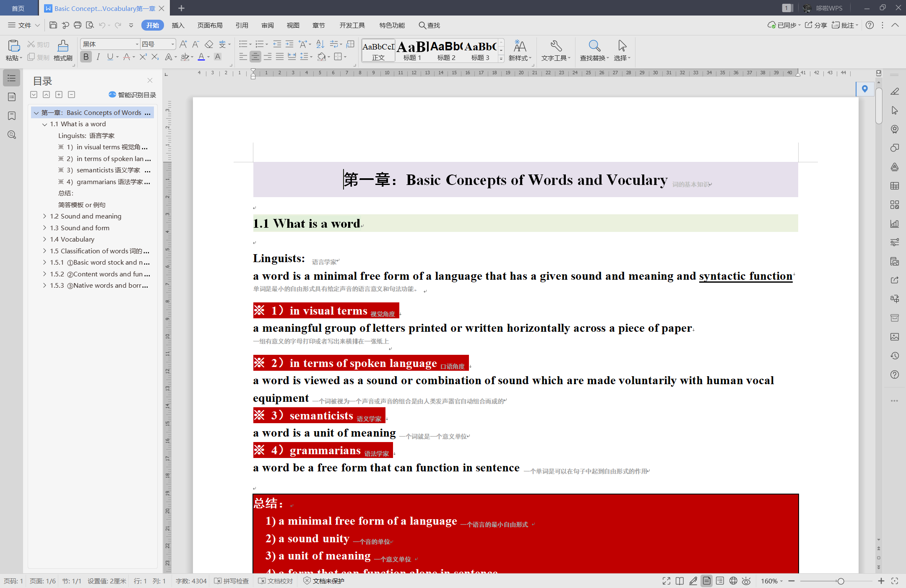Click the 批注 comment button
The image size is (906, 588).
(x=845, y=25)
